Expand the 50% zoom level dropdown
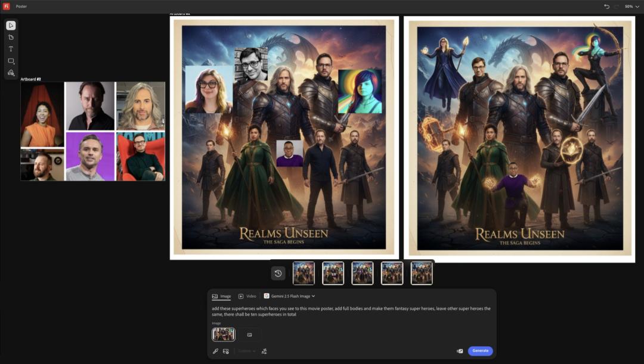The width and height of the screenshot is (644, 364). (x=632, y=6)
